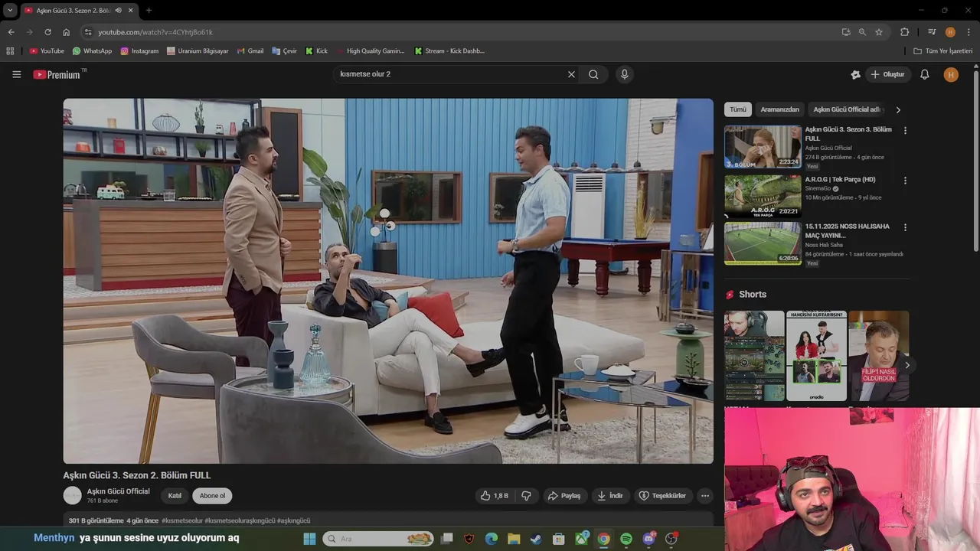This screenshot has height=551, width=980.
Task: Click the Katıl join button
Action: 175,496
